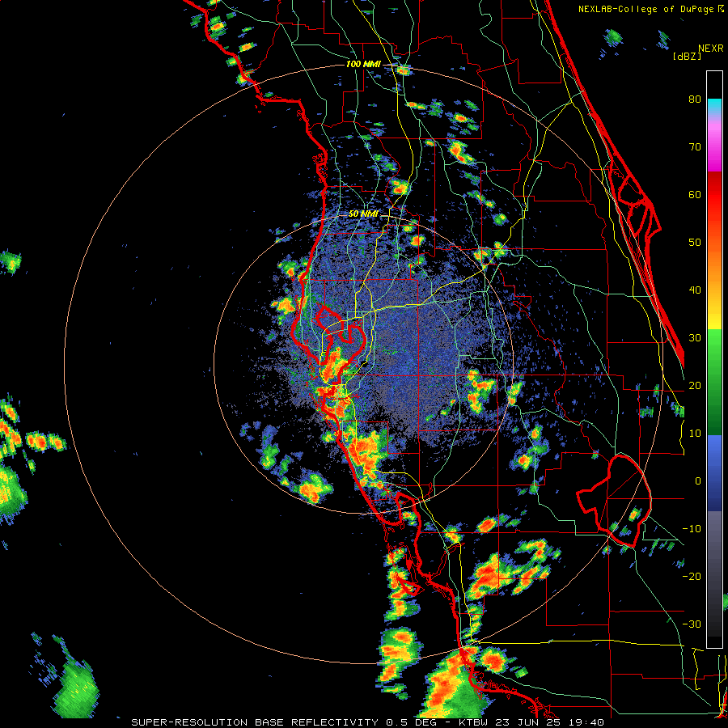Click the 40 value on dBZ scale
Screen dimensions: 728x728
coord(695,290)
